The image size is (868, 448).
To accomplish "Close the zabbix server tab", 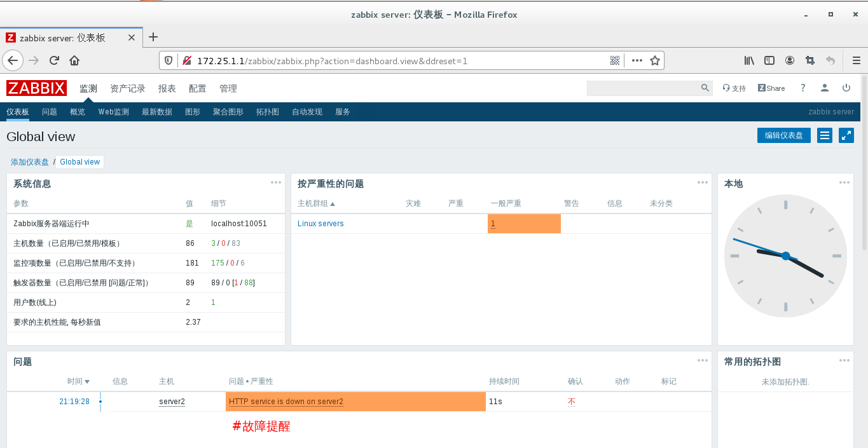I will click(x=132, y=37).
